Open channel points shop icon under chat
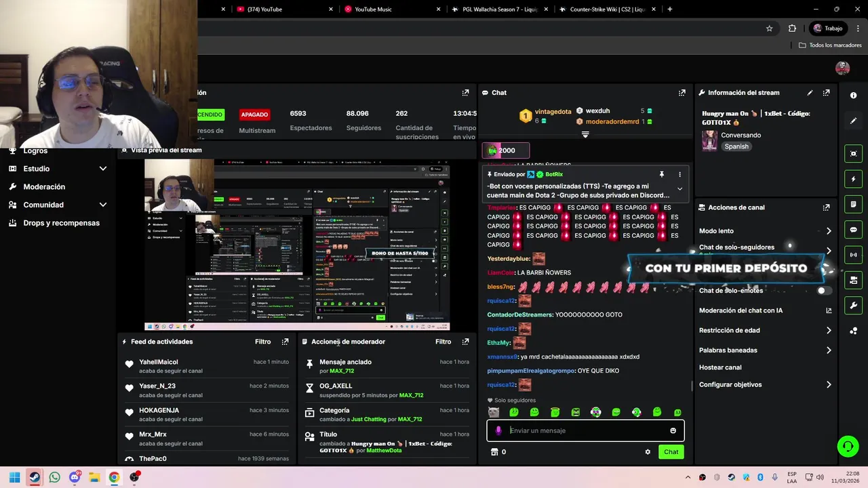This screenshot has width=868, height=488. click(x=494, y=452)
